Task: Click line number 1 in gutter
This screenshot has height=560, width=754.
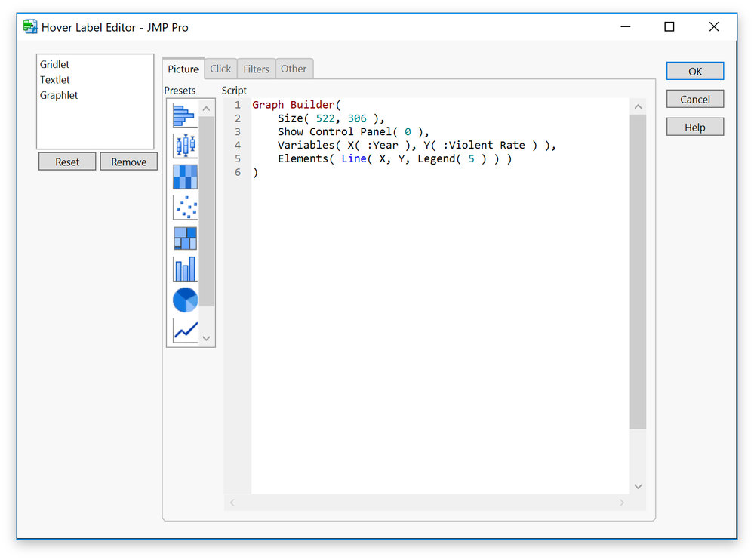Action: pos(238,104)
